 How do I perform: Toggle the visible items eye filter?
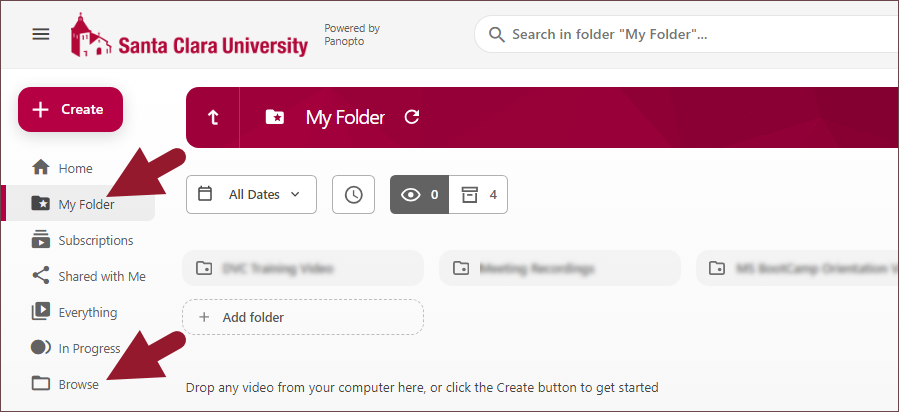tap(420, 195)
